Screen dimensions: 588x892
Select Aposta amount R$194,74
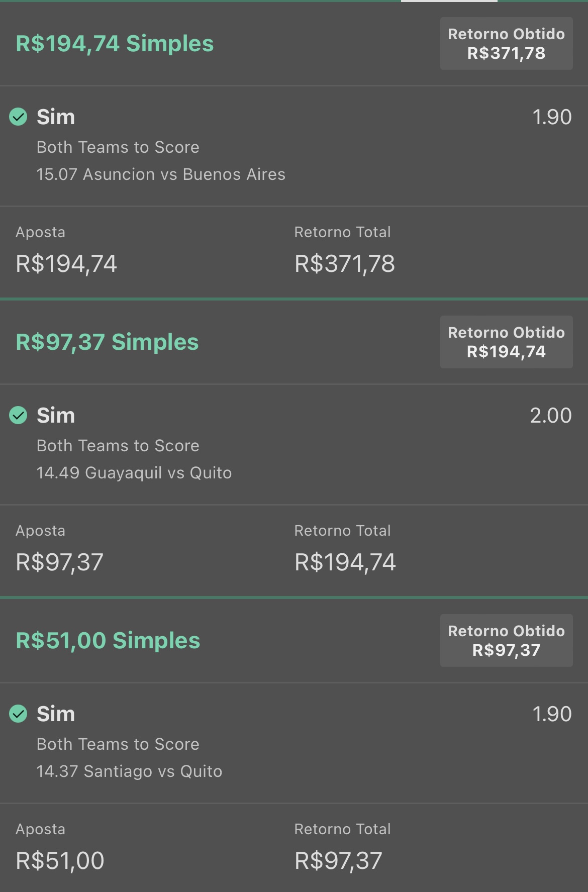coord(66,264)
